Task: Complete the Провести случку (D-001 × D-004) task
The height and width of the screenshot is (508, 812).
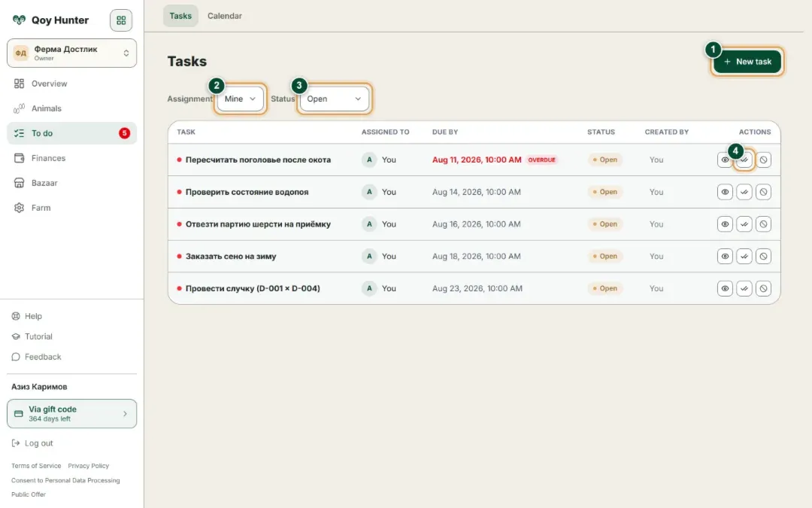Action: (744, 288)
